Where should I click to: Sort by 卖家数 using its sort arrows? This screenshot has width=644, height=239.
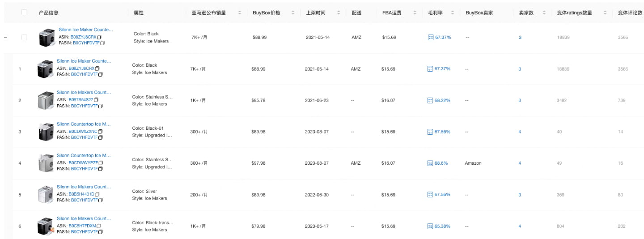coord(544,13)
